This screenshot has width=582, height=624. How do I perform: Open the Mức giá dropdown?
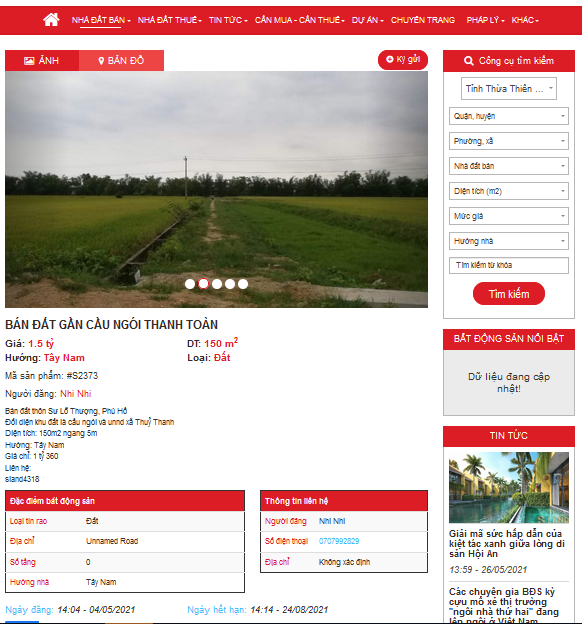tap(509, 216)
